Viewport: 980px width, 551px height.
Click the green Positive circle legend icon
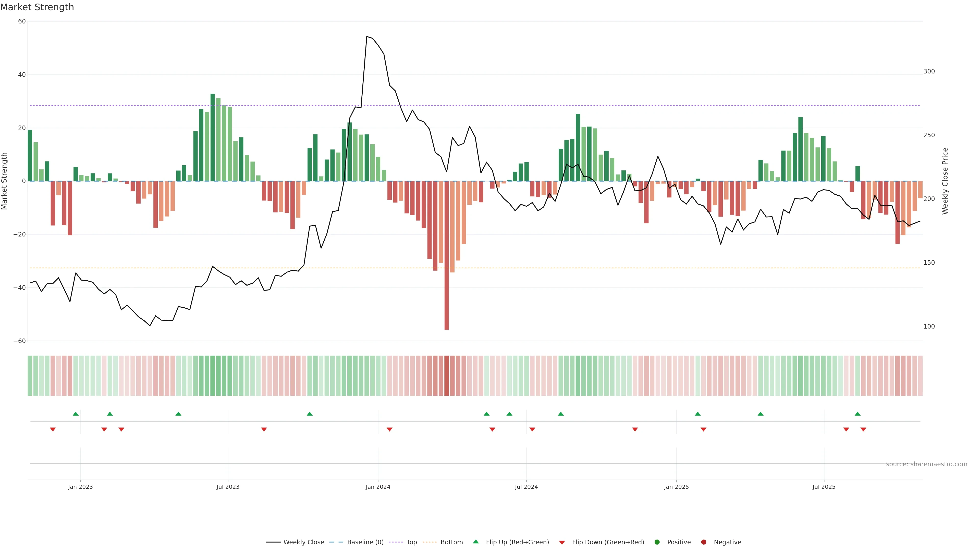click(657, 542)
